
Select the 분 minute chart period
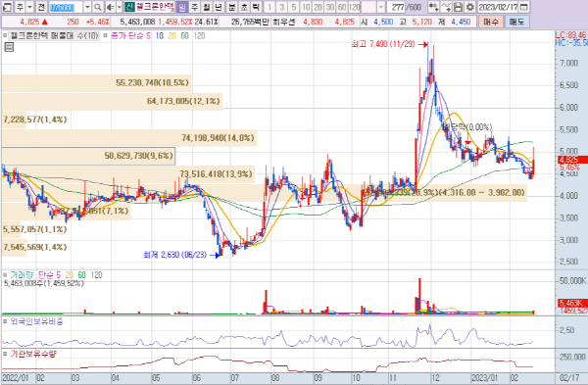click(x=232, y=7)
